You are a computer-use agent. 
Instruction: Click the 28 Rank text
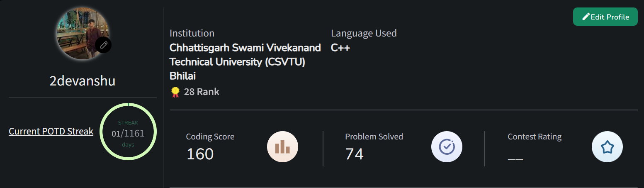[x=202, y=92]
